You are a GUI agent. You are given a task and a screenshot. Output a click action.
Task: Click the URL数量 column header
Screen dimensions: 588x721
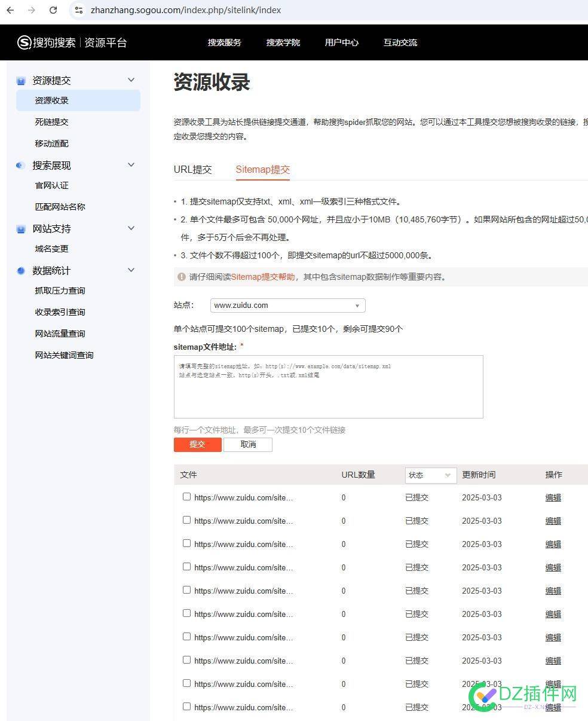coord(359,475)
